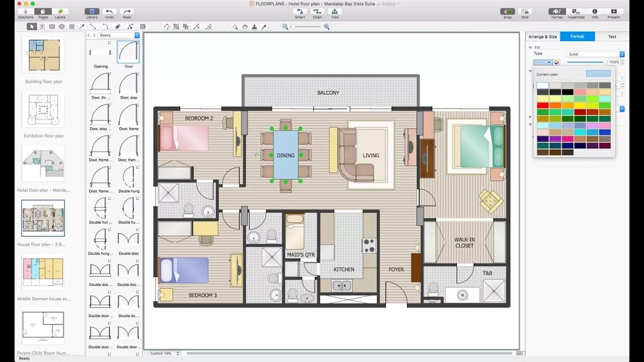Click the WALK-IN CLOSET label
Viewport: 644px width, 362px height.
point(464,243)
